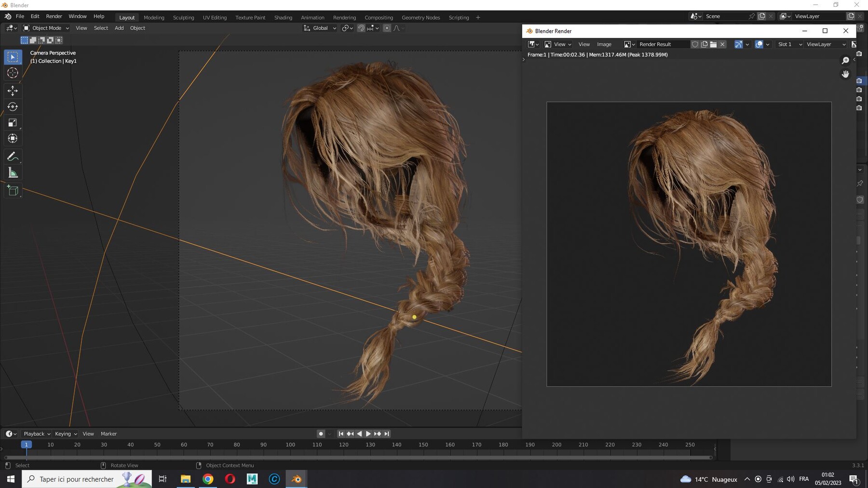Select the Cursor tool in toolbar
Viewport: 868px width, 488px height.
point(13,73)
